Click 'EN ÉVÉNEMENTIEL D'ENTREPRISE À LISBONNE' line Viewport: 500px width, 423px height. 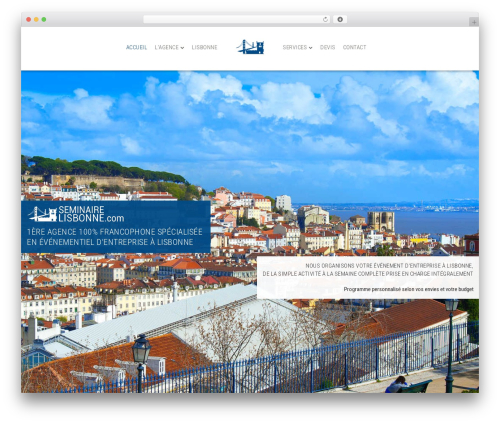pos(110,242)
